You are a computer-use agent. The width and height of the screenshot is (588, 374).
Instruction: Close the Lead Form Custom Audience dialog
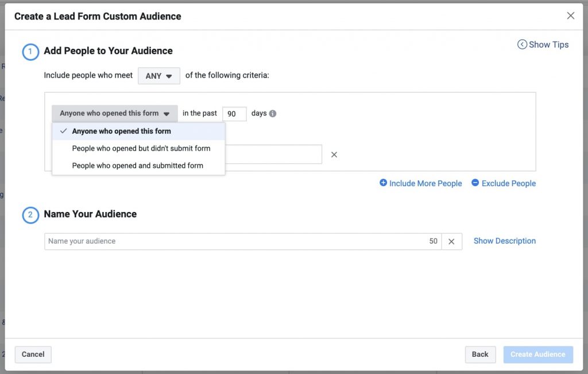[x=570, y=16]
